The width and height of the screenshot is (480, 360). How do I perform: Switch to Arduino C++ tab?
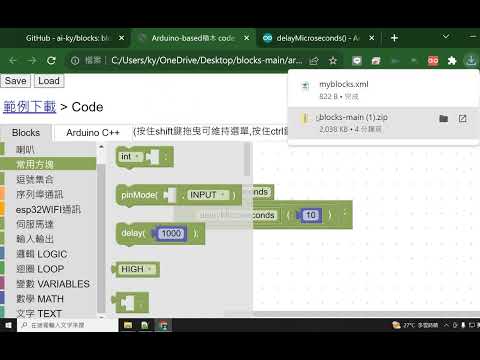(93, 133)
